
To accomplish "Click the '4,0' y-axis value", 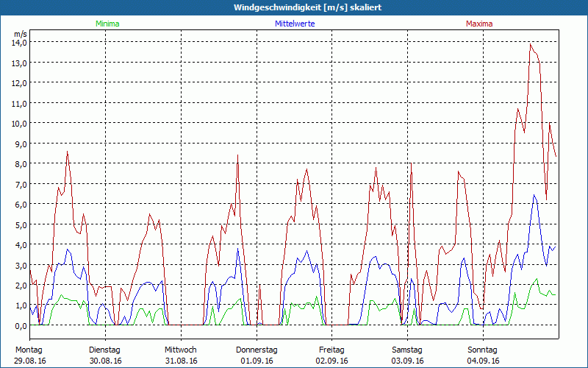I will coord(22,245).
